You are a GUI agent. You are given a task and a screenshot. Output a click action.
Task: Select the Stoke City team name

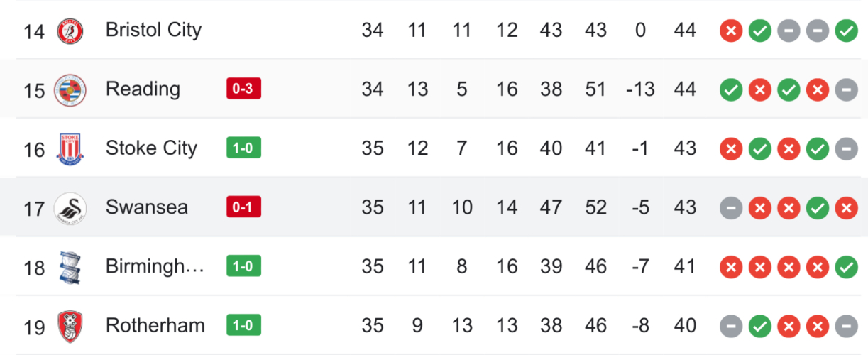coord(151,148)
